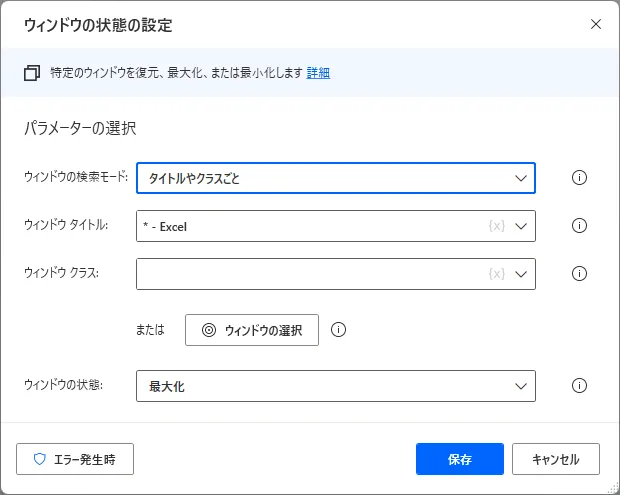Image resolution: width=620 pixels, height=495 pixels.
Task: Click the 詳細 link
Action: pyautogui.click(x=318, y=73)
